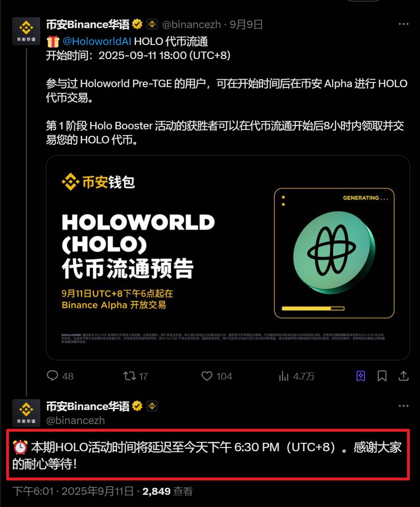Open the @binancezh handle in the reply tweet

75,420
